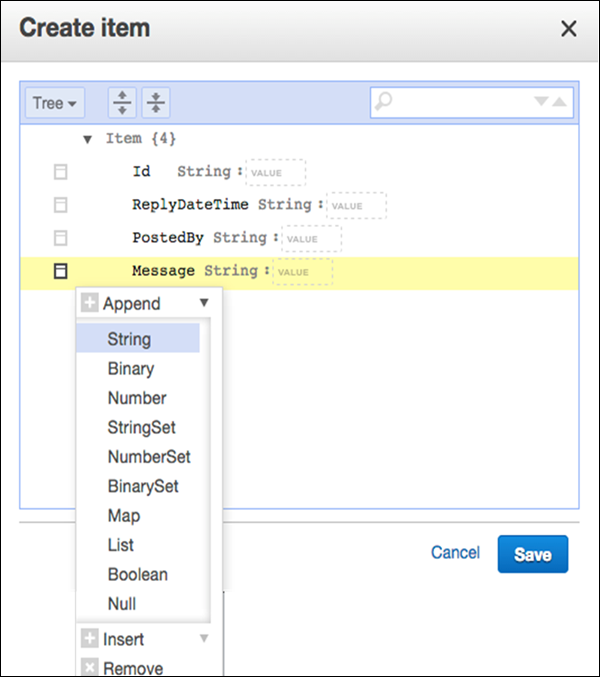Collapse the Item {4} tree node
The width and height of the screenshot is (600, 677).
[88, 139]
